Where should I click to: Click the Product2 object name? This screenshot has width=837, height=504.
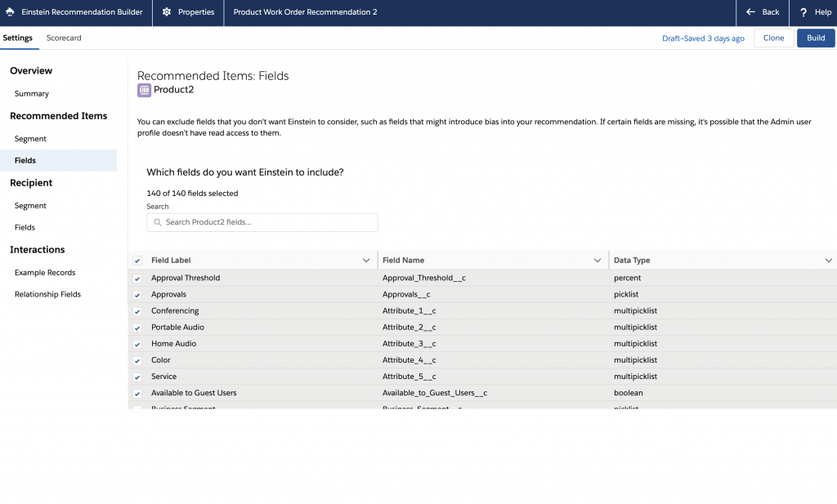(x=173, y=90)
